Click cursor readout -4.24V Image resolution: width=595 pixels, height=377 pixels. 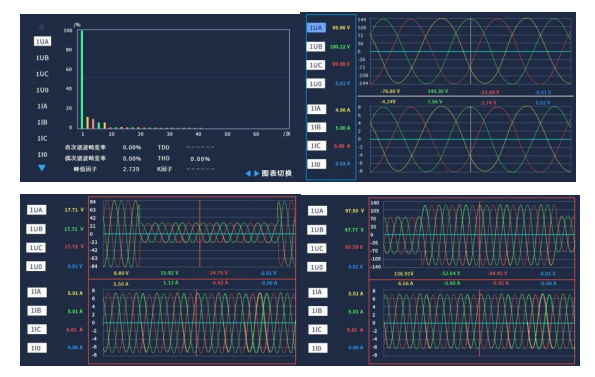pos(388,102)
